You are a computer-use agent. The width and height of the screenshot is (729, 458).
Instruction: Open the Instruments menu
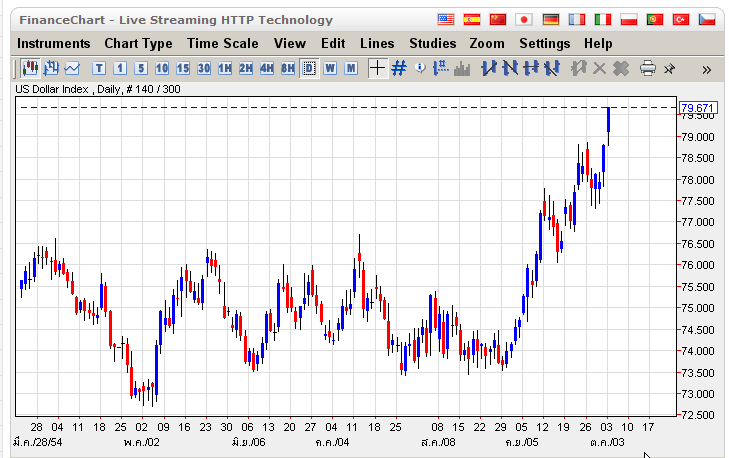coord(53,43)
